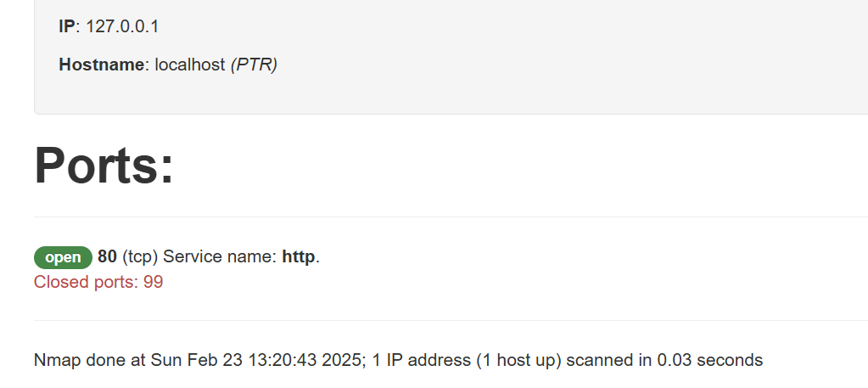Click the (1 host up) text
This screenshot has height=388, width=868.
pos(519,360)
